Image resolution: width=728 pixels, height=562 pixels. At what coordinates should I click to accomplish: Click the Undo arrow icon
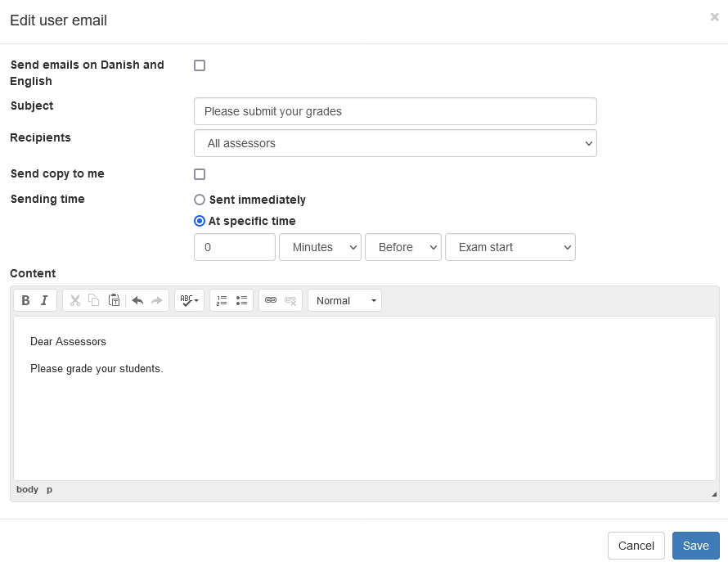click(x=137, y=300)
